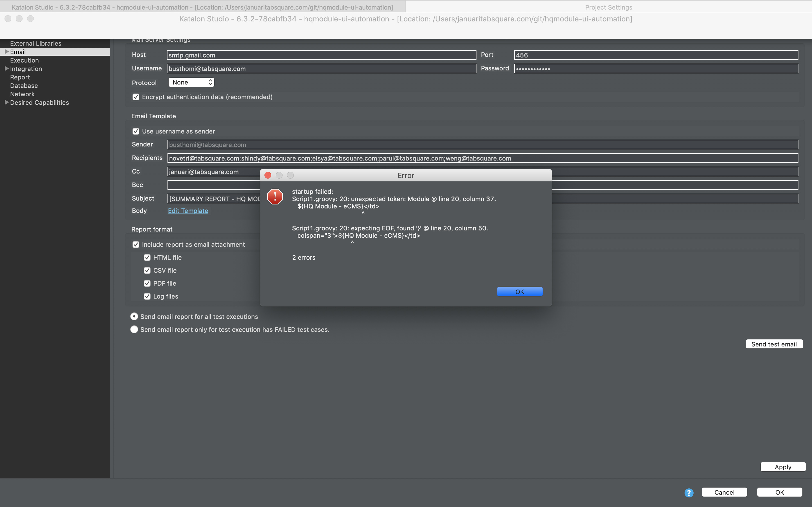Toggle Encrypt authentication data checkbox
The image size is (812, 507).
[x=136, y=97]
